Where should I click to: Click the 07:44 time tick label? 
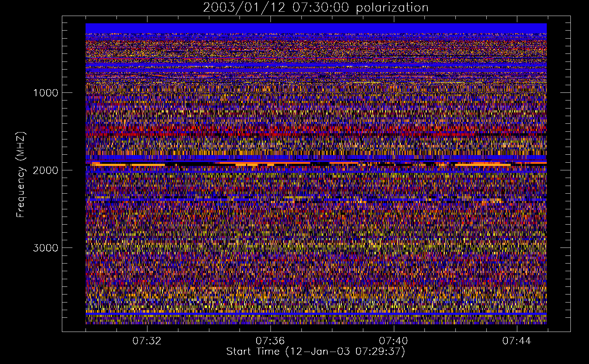517,341
